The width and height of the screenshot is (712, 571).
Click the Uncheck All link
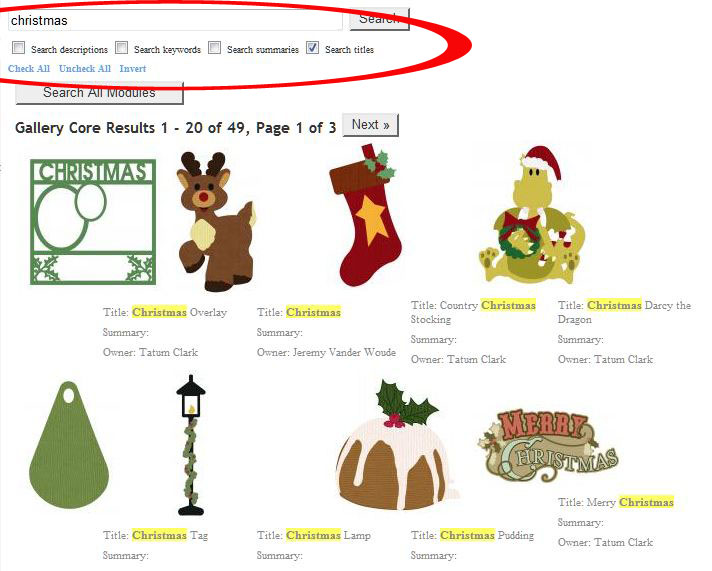(85, 69)
